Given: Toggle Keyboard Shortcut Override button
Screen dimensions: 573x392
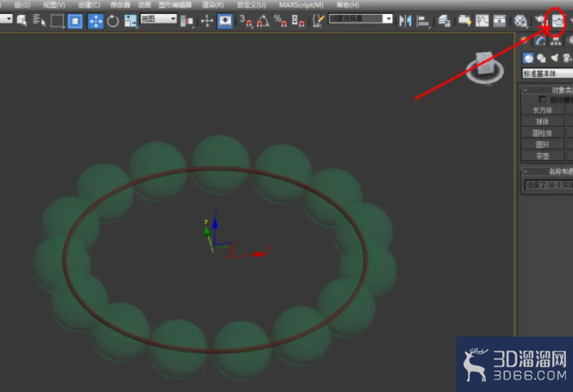Looking at the screenshot, I should click(x=225, y=21).
